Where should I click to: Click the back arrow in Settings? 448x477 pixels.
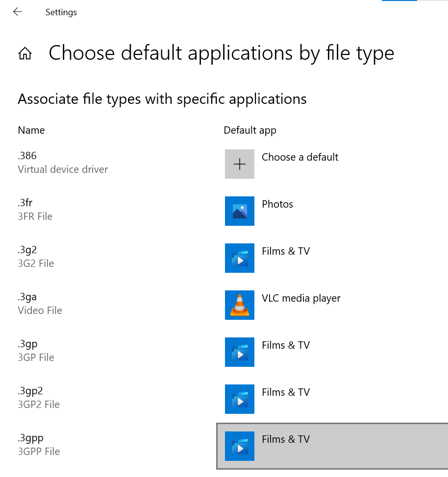point(18,12)
